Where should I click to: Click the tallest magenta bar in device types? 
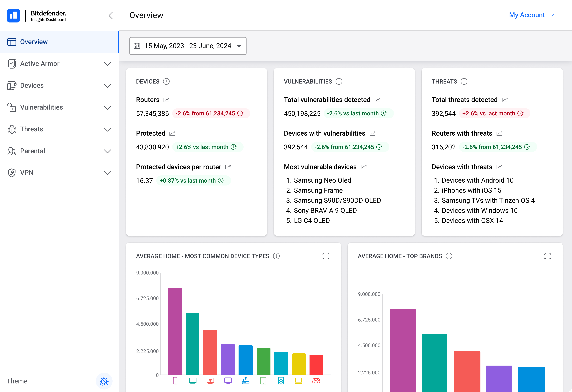tap(175, 331)
